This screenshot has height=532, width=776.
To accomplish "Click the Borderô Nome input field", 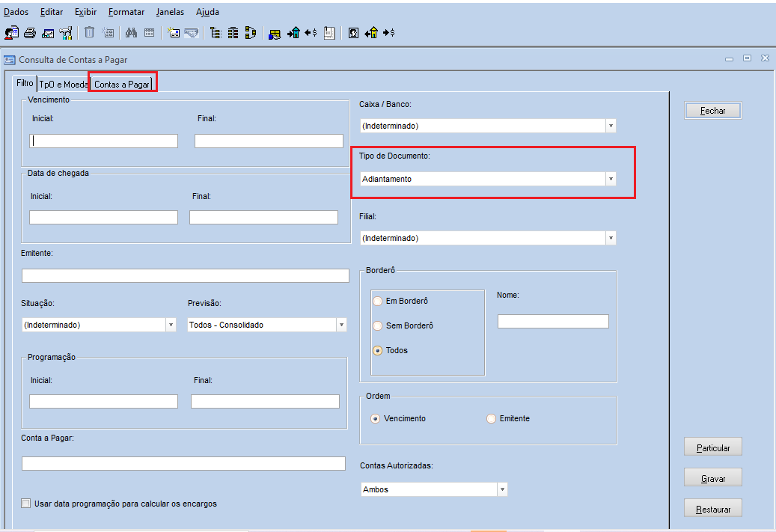I will 553,321.
